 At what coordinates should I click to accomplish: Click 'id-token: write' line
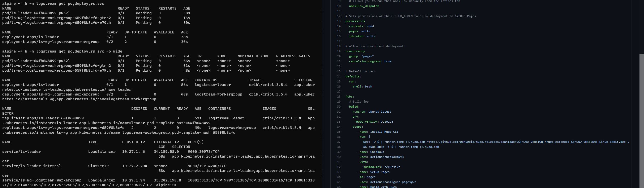pos(362,36)
